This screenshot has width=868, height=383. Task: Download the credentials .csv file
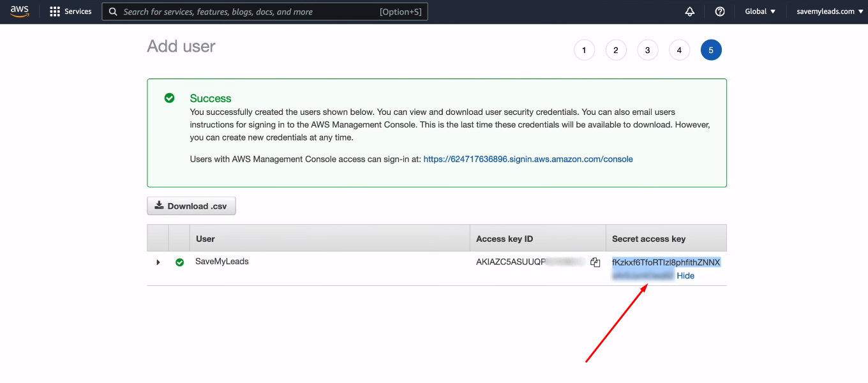click(191, 206)
